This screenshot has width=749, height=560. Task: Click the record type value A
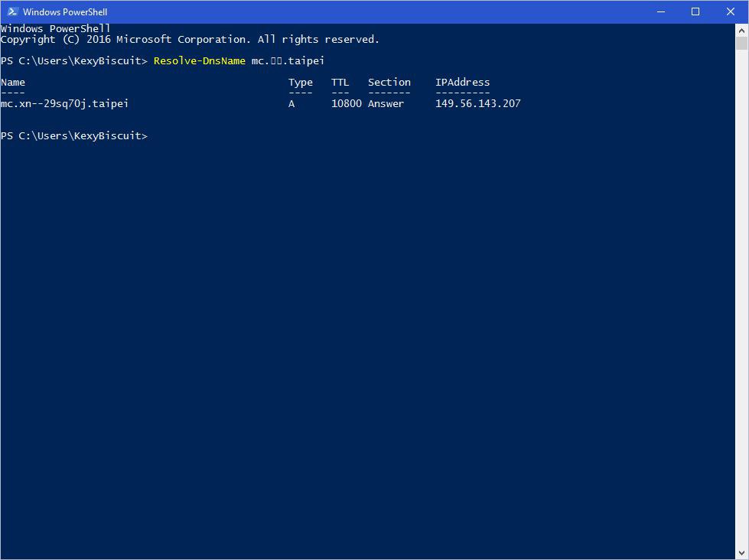click(x=291, y=104)
